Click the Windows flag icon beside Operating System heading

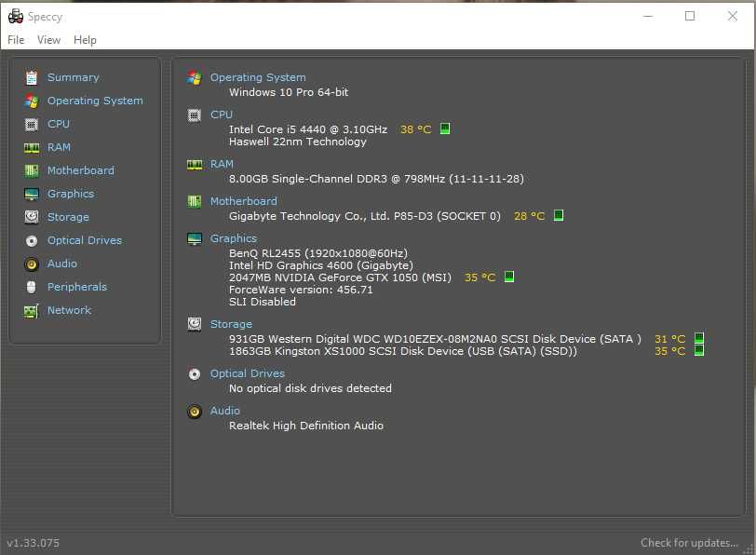pos(195,77)
